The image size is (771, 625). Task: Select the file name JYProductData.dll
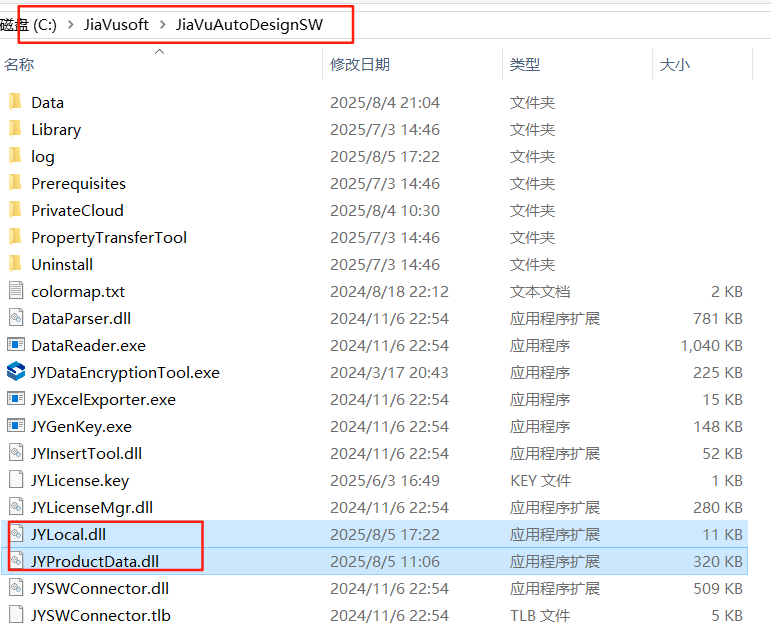95,562
